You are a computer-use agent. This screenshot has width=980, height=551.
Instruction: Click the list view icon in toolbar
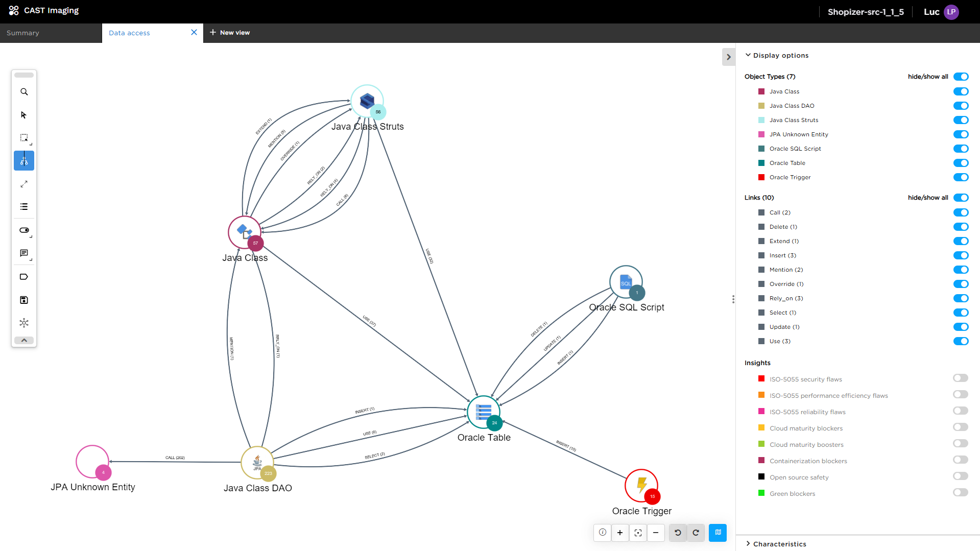[24, 207]
